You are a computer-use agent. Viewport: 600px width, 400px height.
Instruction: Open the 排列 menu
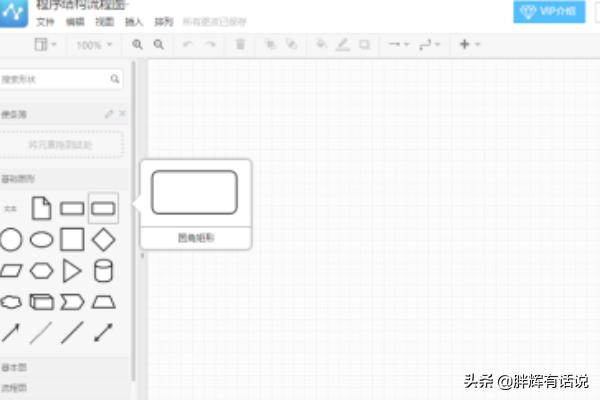coord(164,22)
